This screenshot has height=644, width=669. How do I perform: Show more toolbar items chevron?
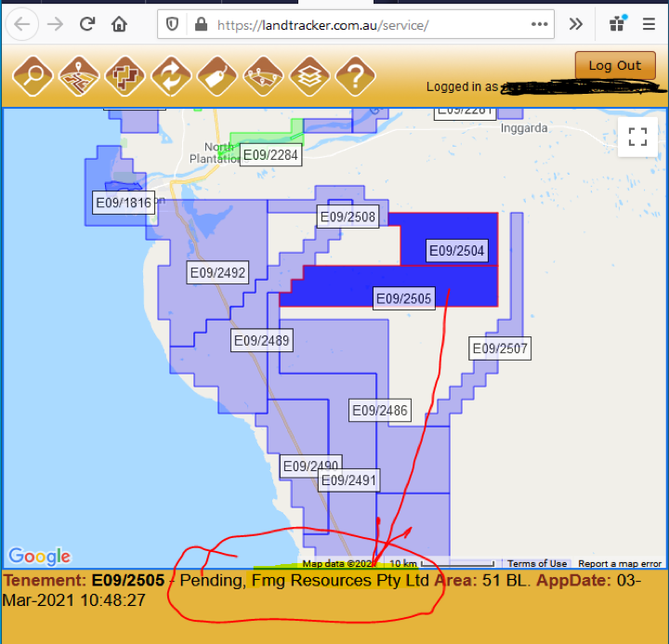coord(575,24)
